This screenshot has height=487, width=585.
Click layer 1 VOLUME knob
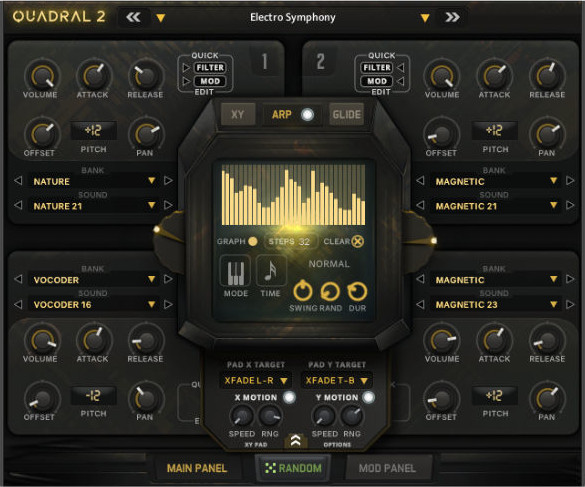point(42,76)
